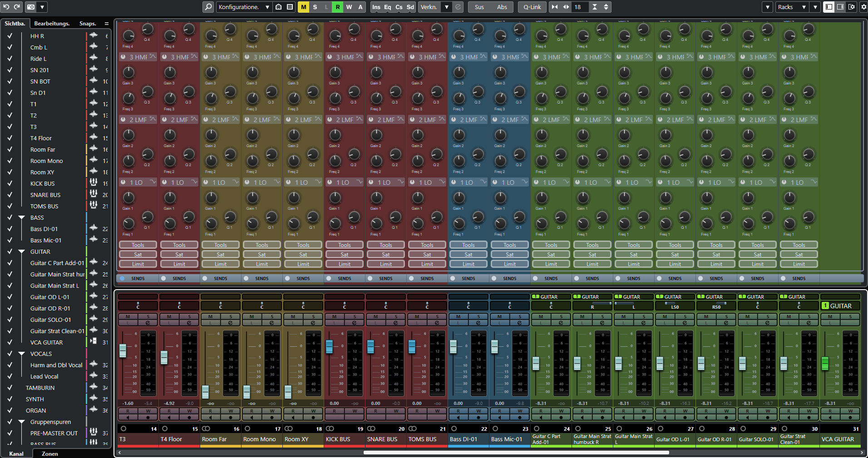Open the Zonen tab at bottom left
Image resolution: width=868 pixels, height=458 pixels.
tap(49, 453)
